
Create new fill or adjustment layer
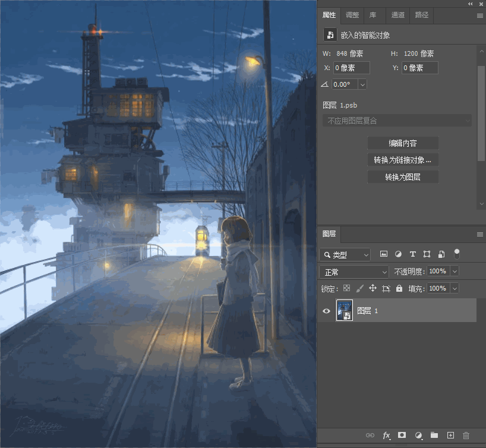point(419,436)
